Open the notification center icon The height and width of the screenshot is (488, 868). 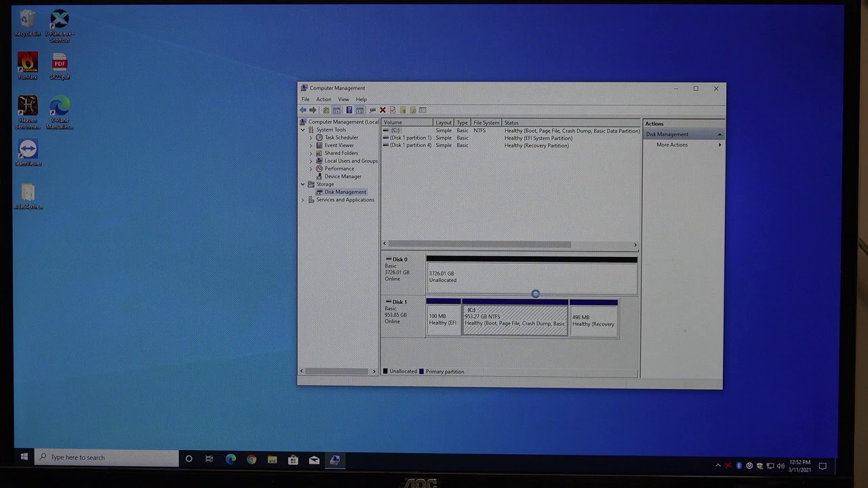coord(823,466)
